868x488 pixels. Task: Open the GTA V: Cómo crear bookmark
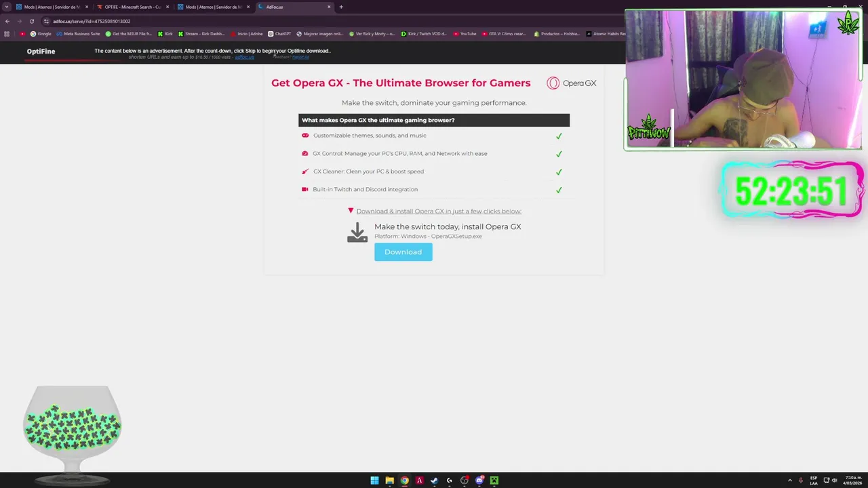coord(504,34)
